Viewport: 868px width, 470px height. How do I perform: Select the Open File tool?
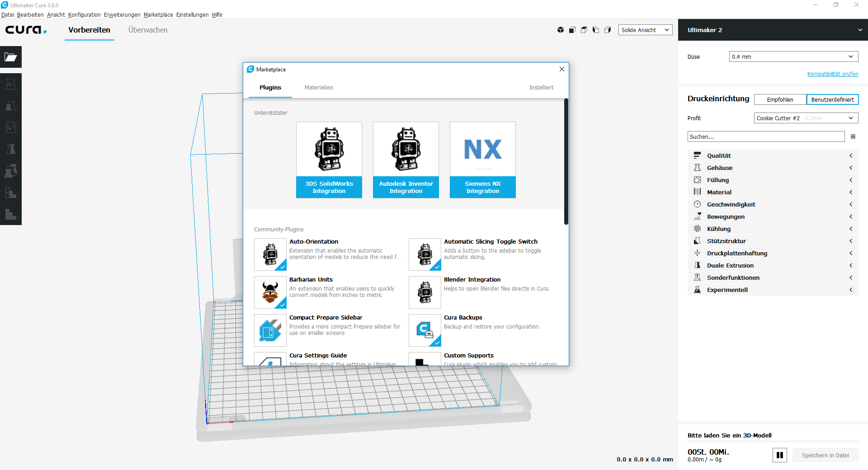[x=11, y=57]
